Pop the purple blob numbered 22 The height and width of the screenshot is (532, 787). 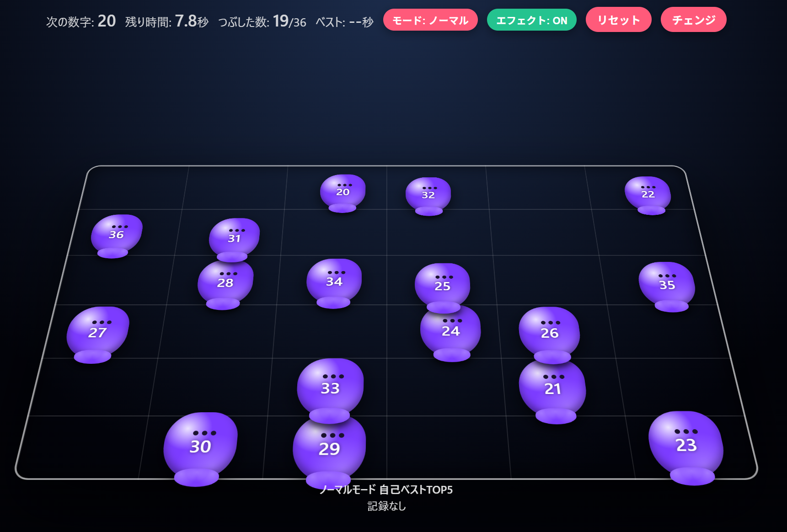pyautogui.click(x=648, y=195)
